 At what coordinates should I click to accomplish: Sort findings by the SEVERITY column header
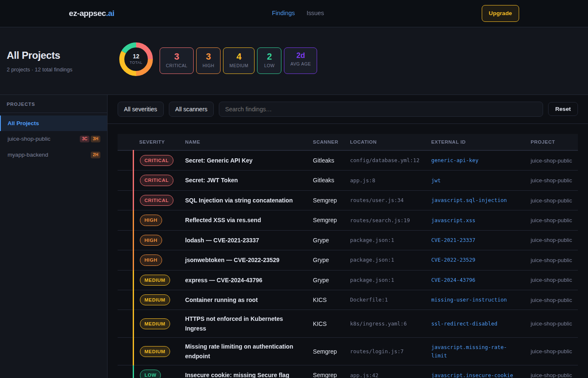point(152,142)
